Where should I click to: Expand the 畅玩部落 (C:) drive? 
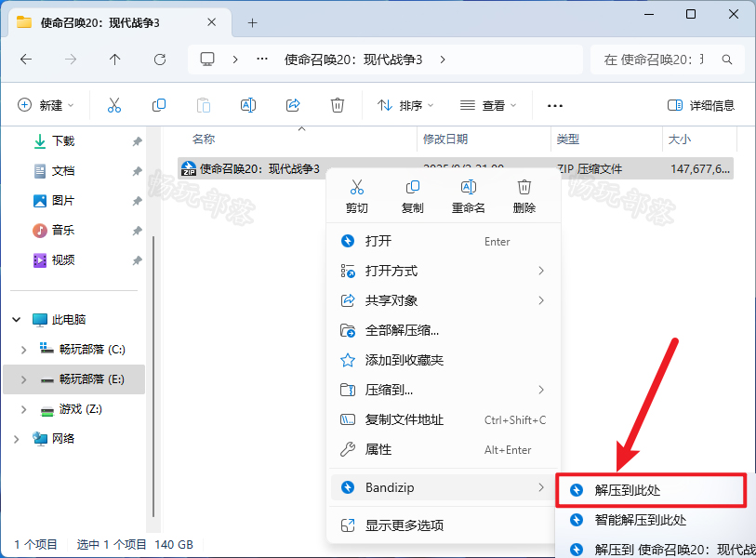[x=23, y=350]
